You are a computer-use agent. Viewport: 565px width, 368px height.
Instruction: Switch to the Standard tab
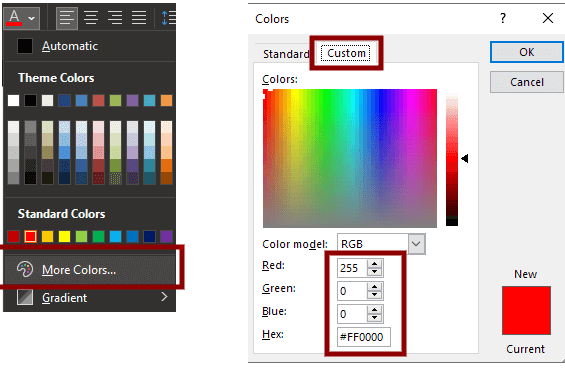(286, 54)
